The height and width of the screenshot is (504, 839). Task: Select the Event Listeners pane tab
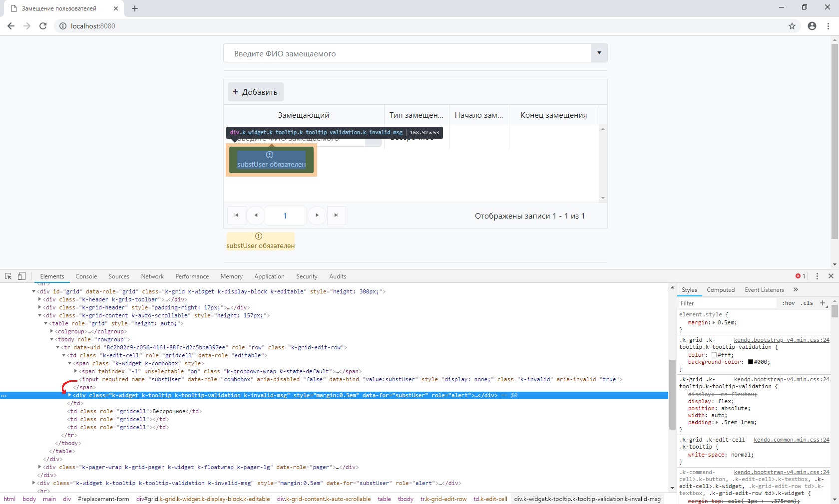764,289
